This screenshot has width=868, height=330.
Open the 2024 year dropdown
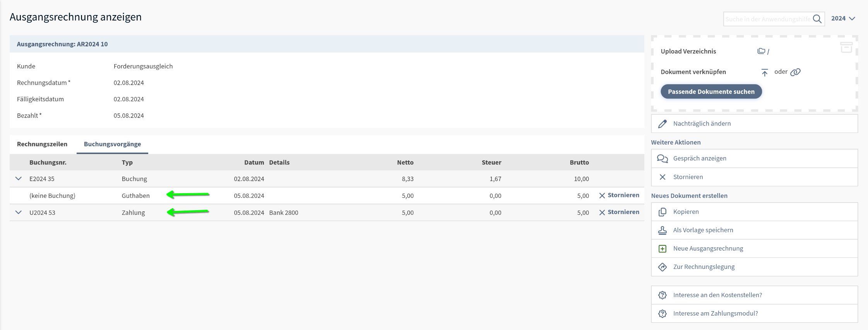pos(843,19)
